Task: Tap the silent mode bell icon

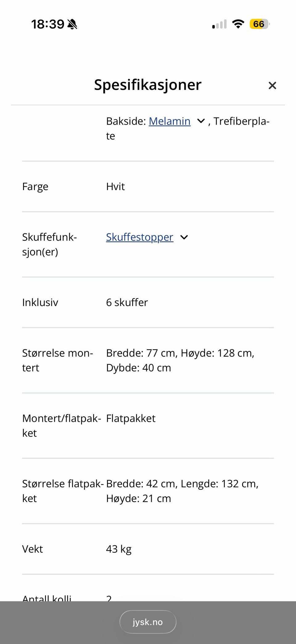Action: pos(72,24)
